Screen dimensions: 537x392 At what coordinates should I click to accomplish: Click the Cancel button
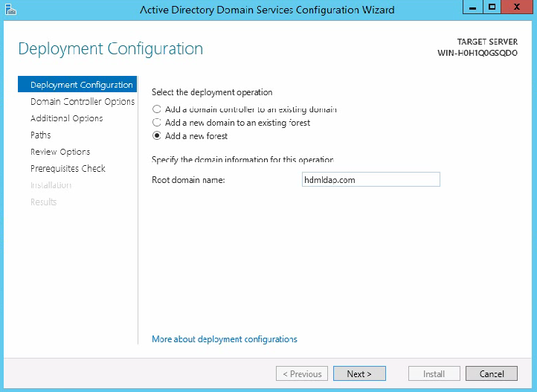[x=492, y=373]
